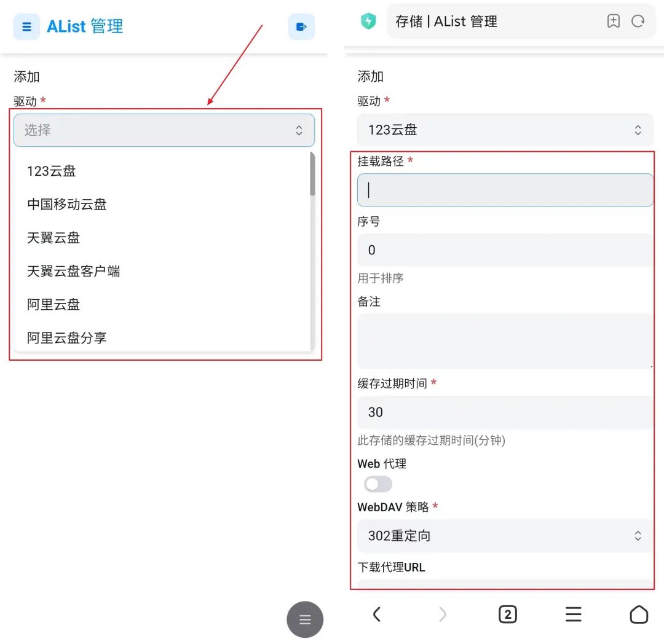664x644 pixels.
Task: Open the 驱动 dropdown set to 123云盘
Action: point(505,130)
